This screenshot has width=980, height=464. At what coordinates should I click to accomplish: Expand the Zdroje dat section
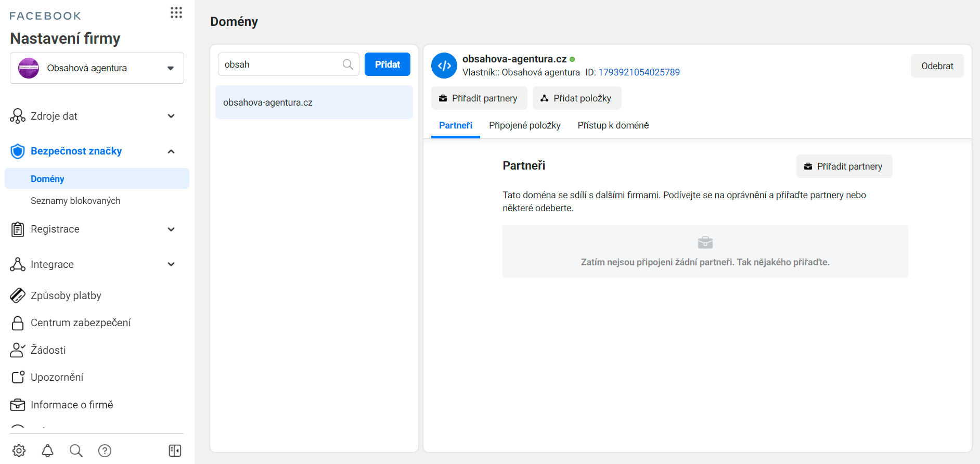[171, 116]
